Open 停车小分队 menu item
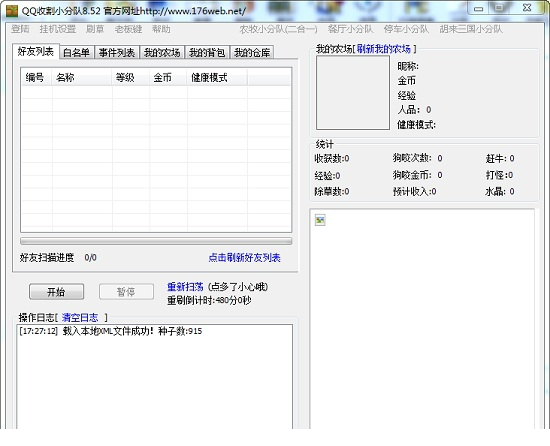This screenshot has height=446, width=550. [x=406, y=29]
